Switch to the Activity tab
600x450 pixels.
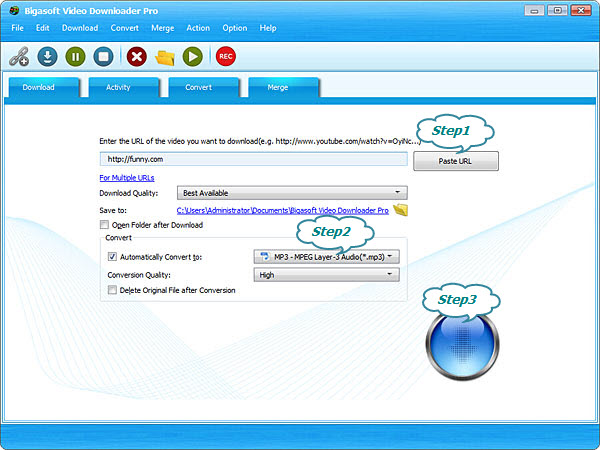(x=124, y=87)
